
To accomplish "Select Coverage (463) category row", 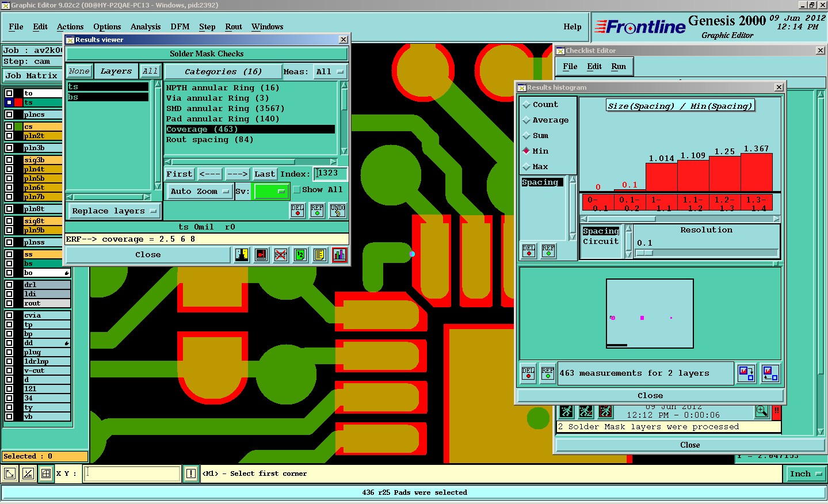I will [x=250, y=129].
